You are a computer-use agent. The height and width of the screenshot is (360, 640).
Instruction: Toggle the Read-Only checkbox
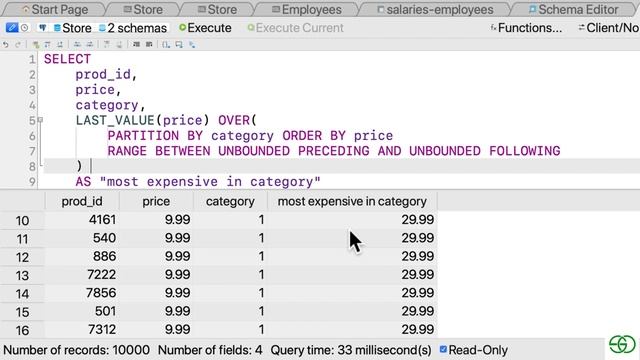(x=443, y=349)
